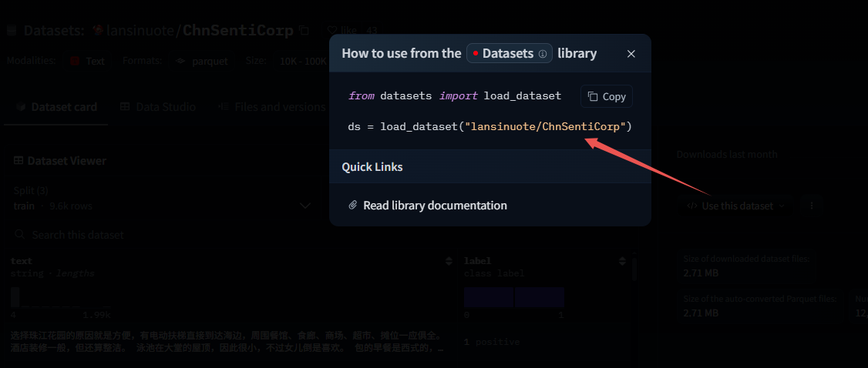
Task: Open the lansinuote profile avatar
Action: pos(99,30)
